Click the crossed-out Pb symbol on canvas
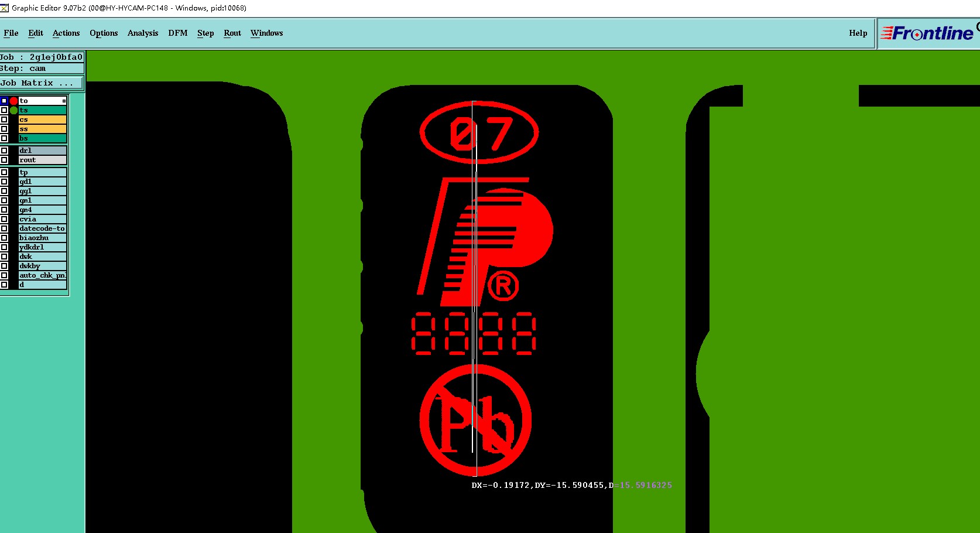This screenshot has height=533, width=980. coord(475,420)
